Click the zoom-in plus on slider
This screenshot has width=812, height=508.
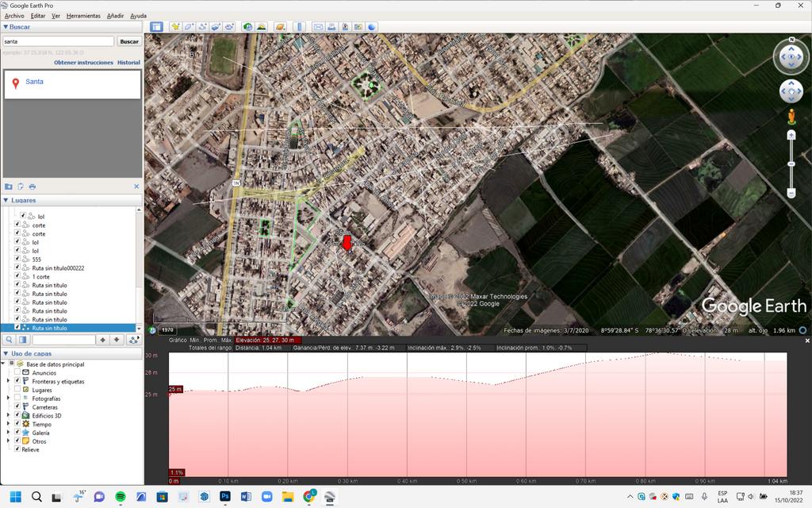(791, 135)
